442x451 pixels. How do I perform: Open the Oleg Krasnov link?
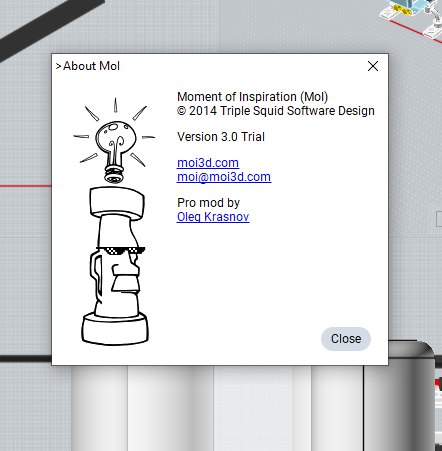pyautogui.click(x=213, y=217)
